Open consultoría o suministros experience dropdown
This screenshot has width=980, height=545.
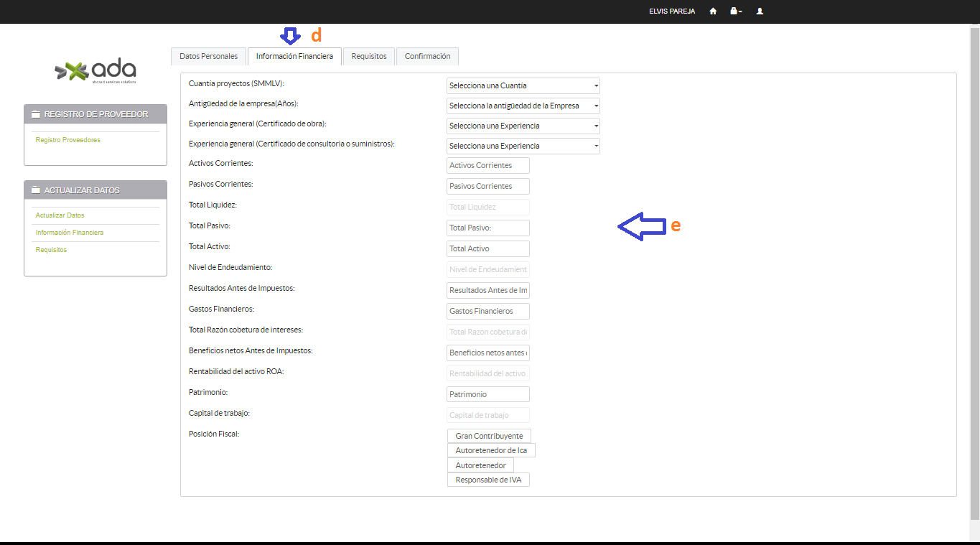523,146
